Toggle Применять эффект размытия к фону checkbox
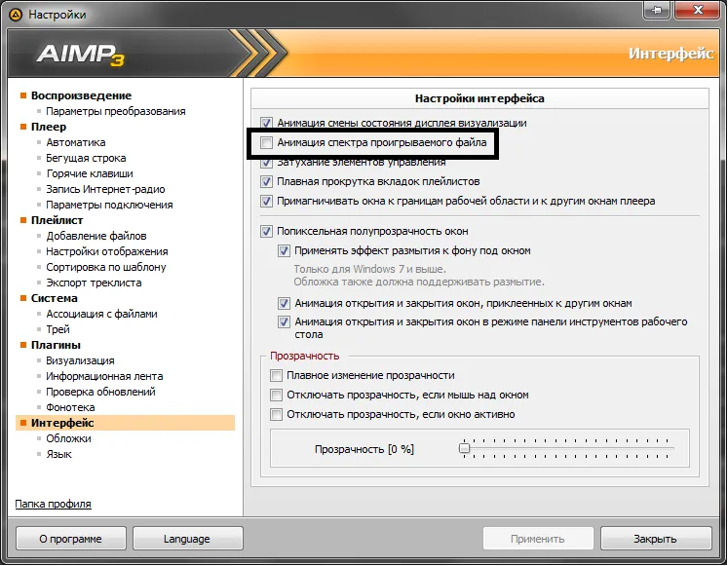This screenshot has height=566, width=728. [x=285, y=251]
